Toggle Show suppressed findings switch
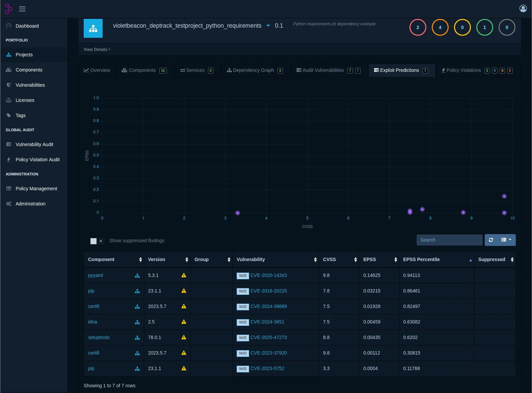 (97, 241)
